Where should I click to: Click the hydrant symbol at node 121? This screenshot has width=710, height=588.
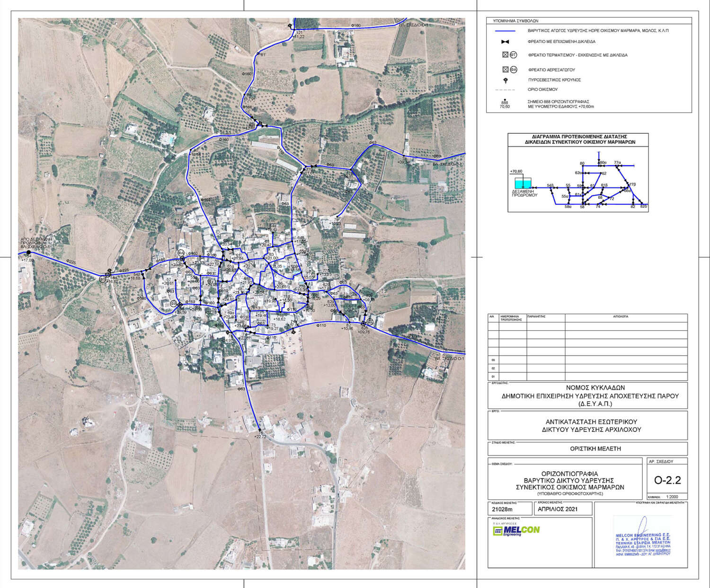[x=290, y=26]
